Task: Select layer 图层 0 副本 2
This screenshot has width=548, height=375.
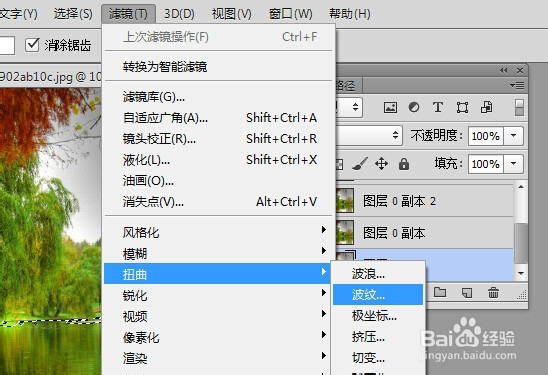Action: (425, 201)
